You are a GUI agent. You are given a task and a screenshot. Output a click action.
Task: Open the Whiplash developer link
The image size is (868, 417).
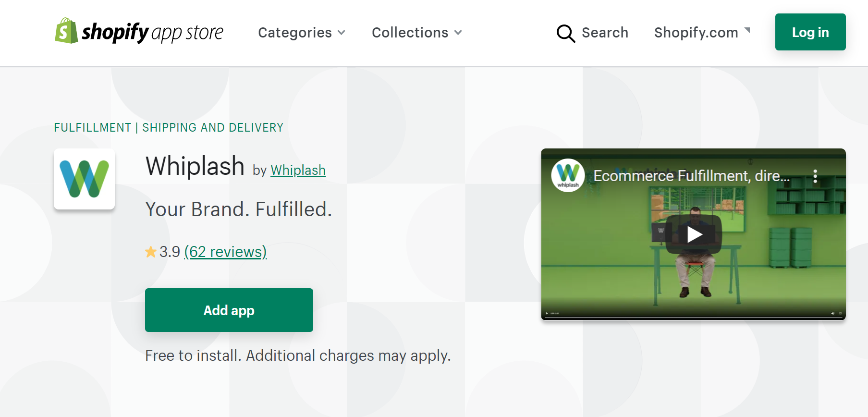[298, 170]
